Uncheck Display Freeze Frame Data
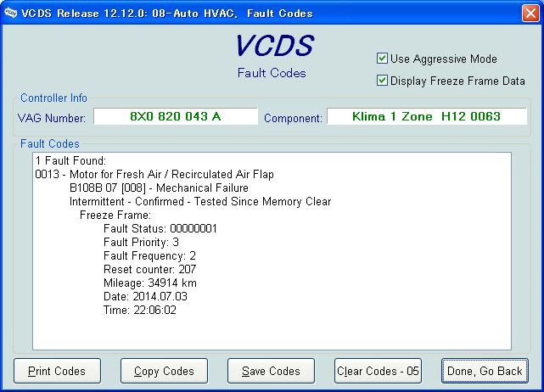 382,81
